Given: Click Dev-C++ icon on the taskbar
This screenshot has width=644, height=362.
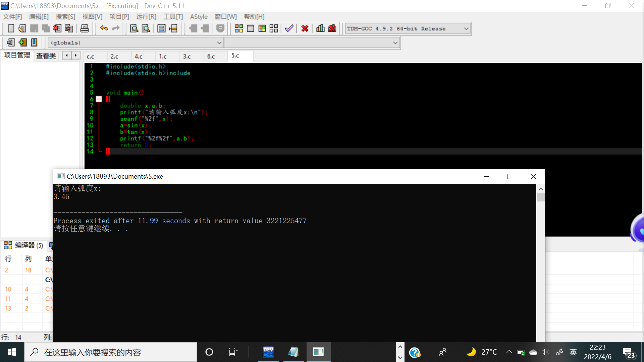Looking at the screenshot, I should click(x=268, y=352).
